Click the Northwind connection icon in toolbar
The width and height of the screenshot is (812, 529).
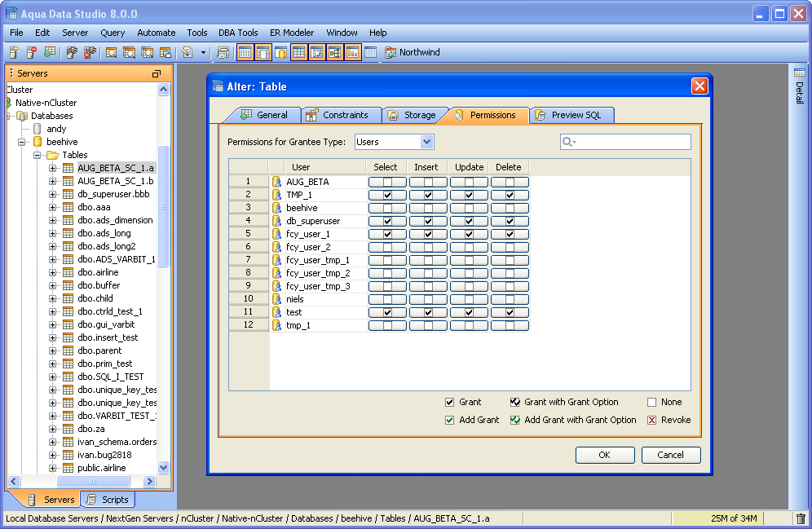(391, 53)
